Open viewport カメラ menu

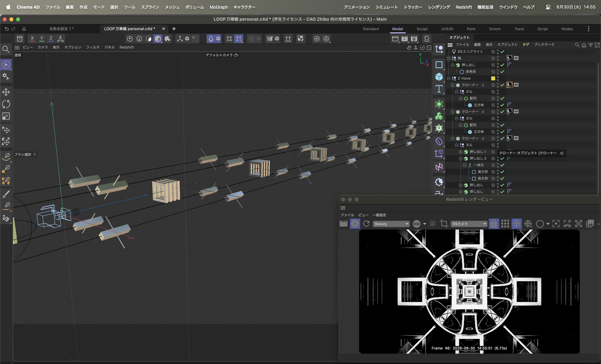pyautogui.click(x=43, y=47)
